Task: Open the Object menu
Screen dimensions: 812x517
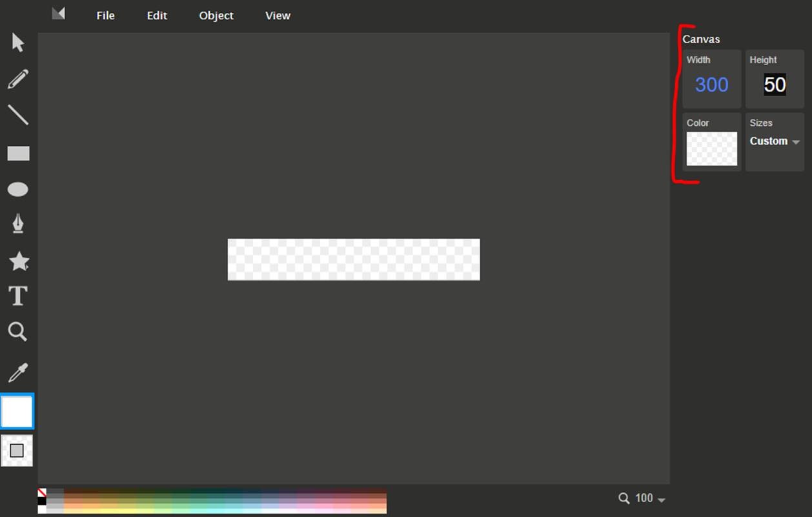Action: (216, 15)
